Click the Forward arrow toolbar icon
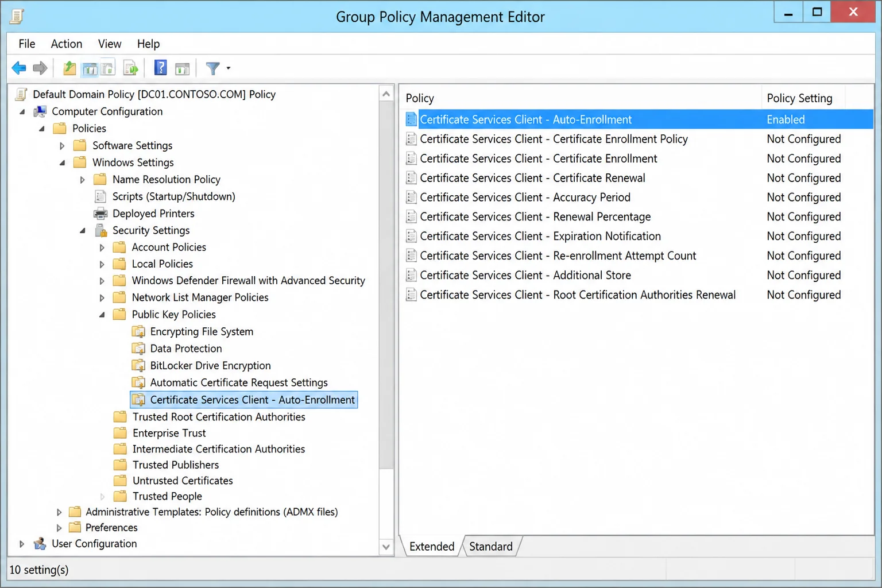 click(x=40, y=68)
